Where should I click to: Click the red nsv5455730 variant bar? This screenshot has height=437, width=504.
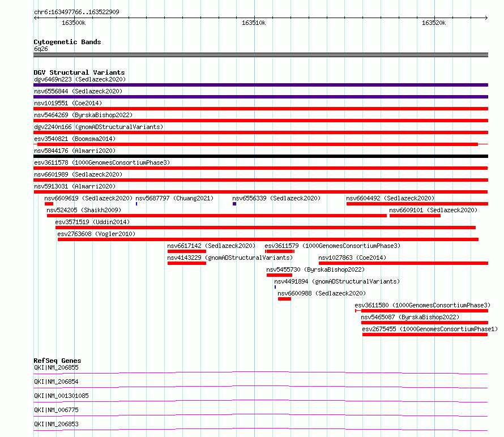[279, 275]
